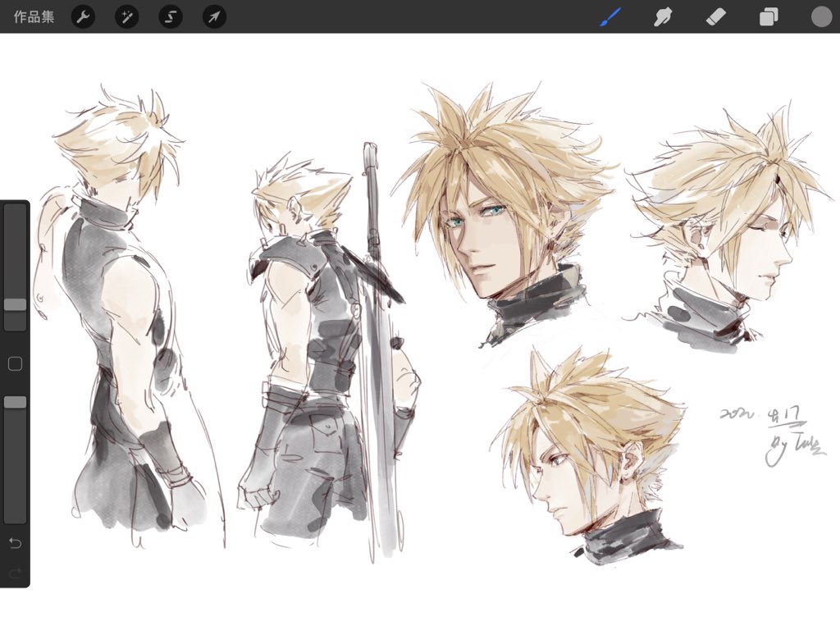840x630 pixels.
Task: Open the 作品集 gallery
Action: coord(34,16)
